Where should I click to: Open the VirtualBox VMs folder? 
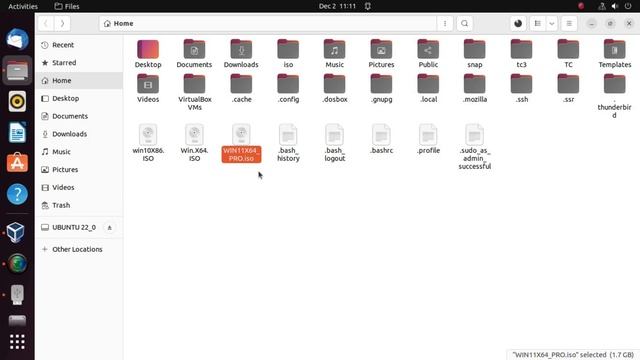tap(194, 84)
